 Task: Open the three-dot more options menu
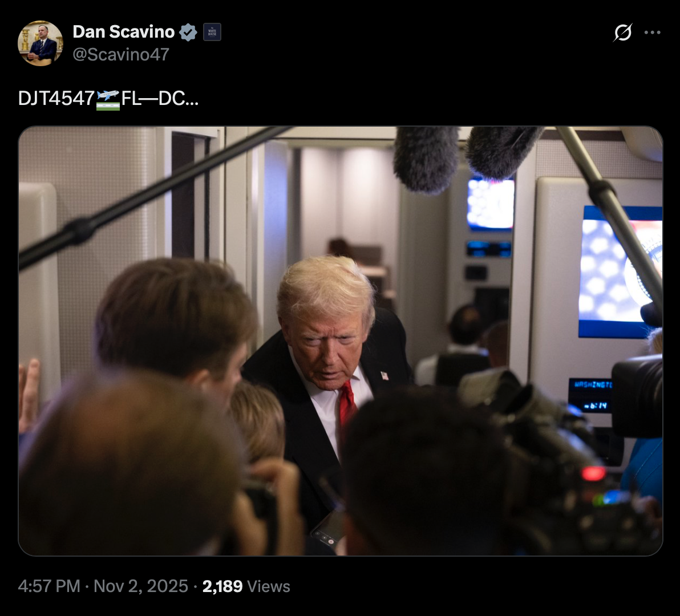(x=652, y=33)
